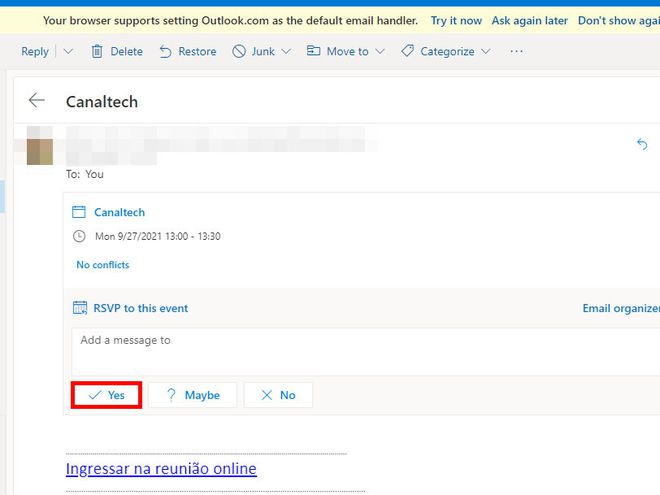Click the Delete label in toolbar
The height and width of the screenshot is (495, 660).
[x=126, y=51]
